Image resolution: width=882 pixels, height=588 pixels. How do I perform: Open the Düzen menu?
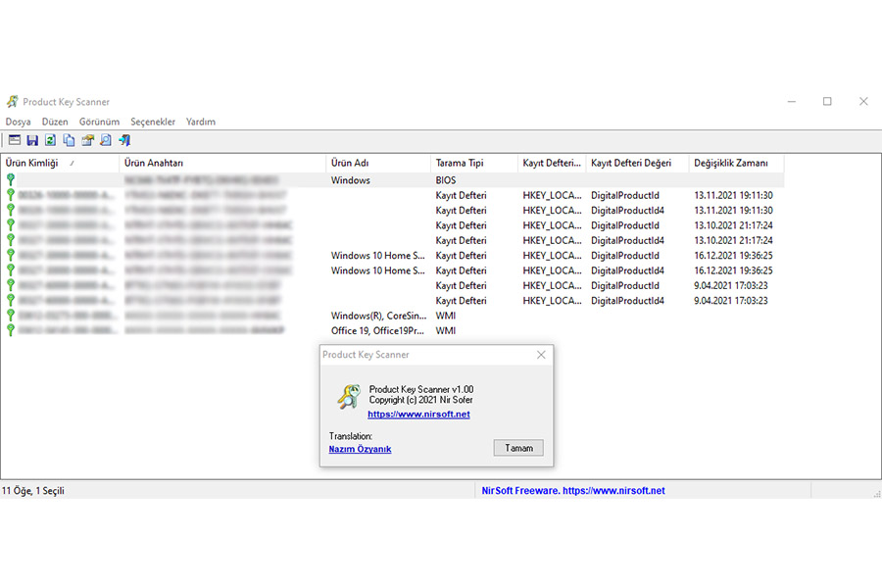point(55,122)
